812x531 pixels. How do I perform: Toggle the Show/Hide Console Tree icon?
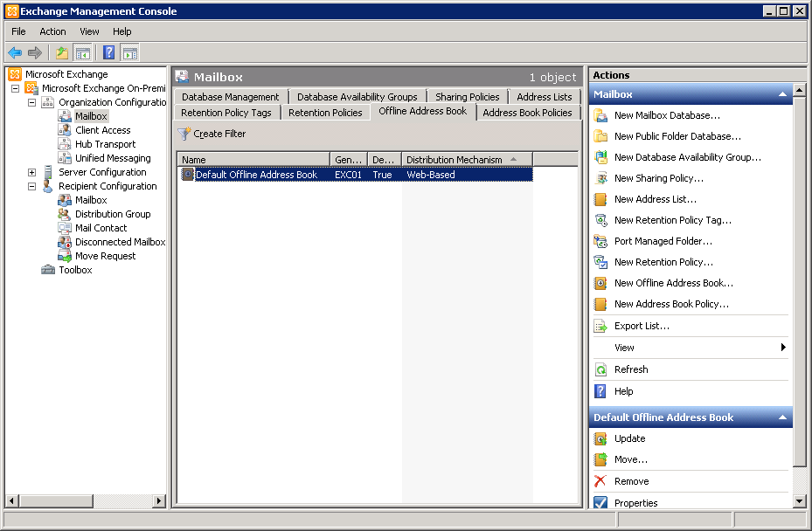point(82,52)
